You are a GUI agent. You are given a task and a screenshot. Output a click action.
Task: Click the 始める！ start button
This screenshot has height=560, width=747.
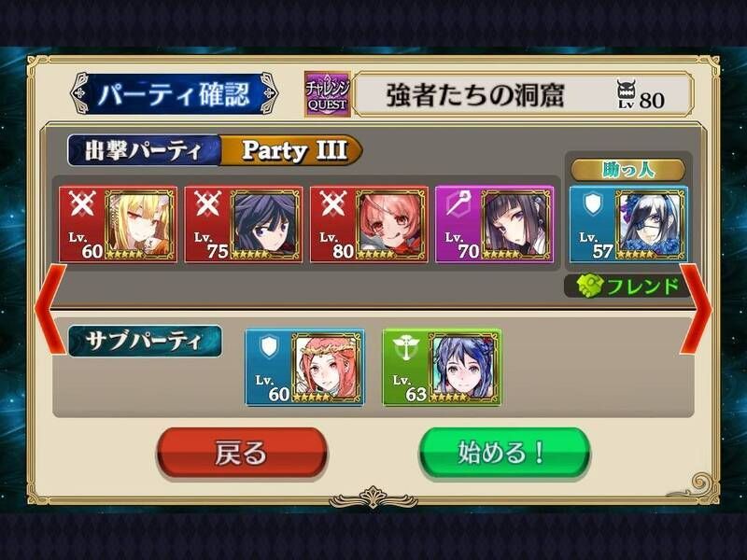[504, 453]
